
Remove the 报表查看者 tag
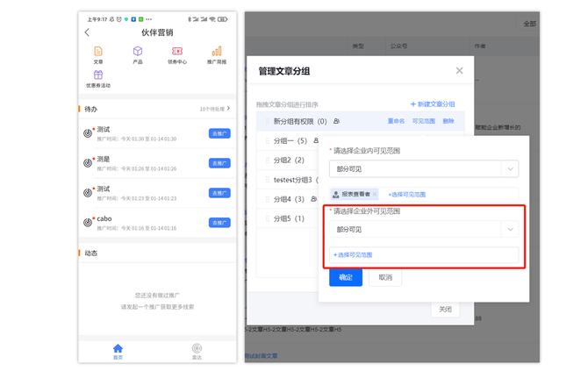point(375,194)
